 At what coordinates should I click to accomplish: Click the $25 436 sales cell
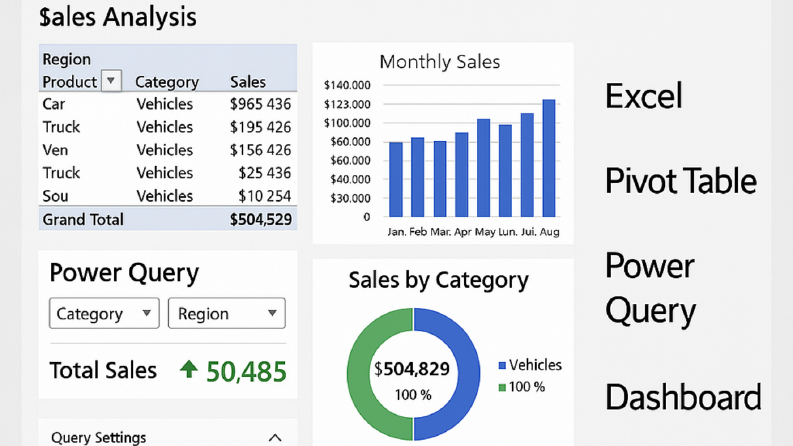pos(265,172)
